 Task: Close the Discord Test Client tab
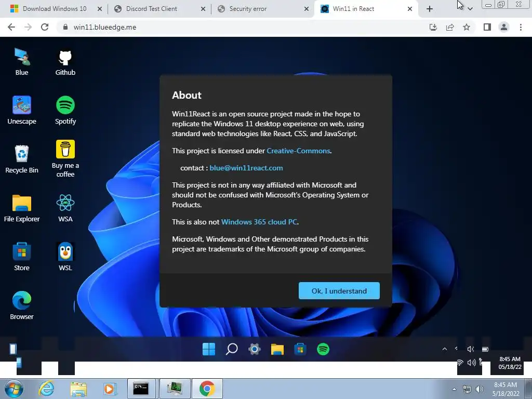pos(203,9)
